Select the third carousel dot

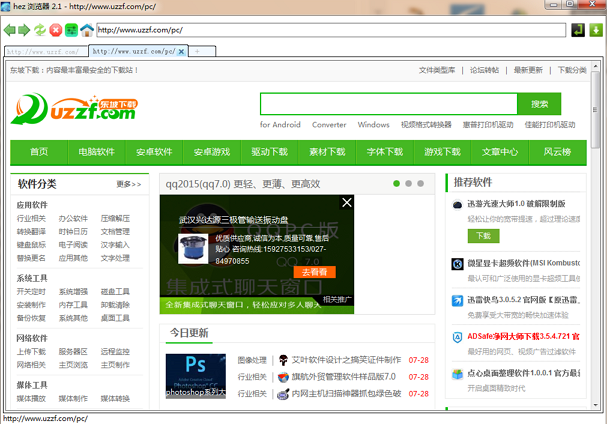pos(420,184)
